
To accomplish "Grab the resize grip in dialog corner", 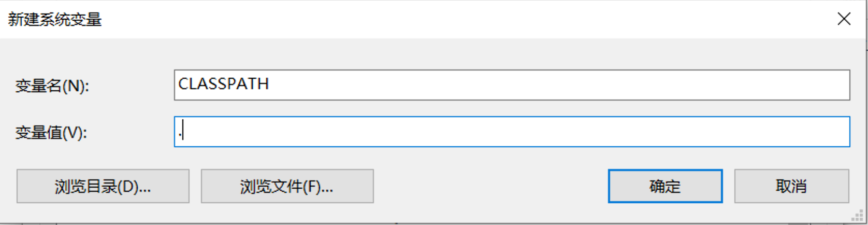I will [x=857, y=216].
